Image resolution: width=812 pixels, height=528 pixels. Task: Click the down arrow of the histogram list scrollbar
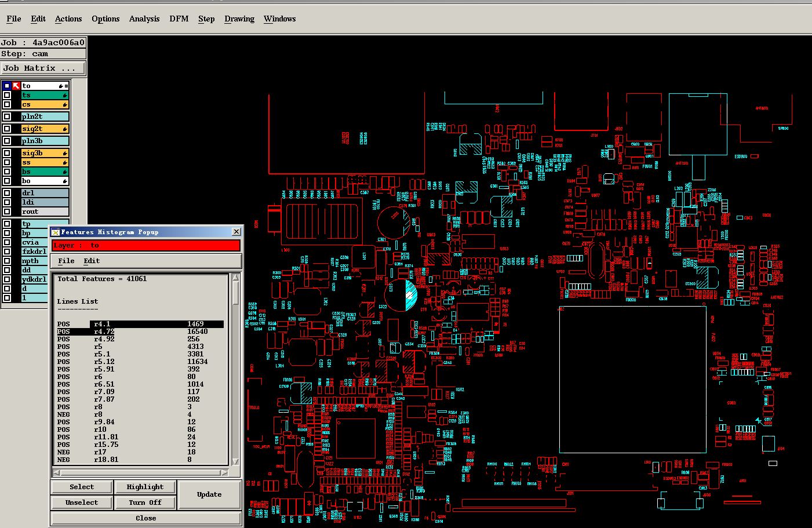(235, 461)
